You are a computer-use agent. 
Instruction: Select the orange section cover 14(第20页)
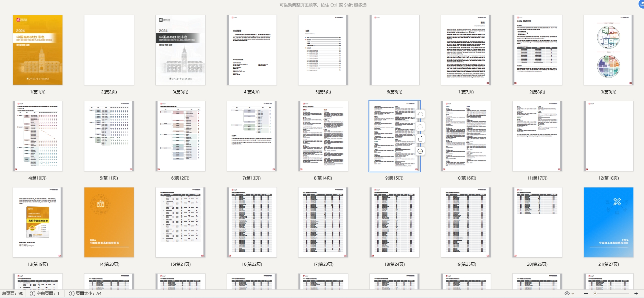[109, 222]
